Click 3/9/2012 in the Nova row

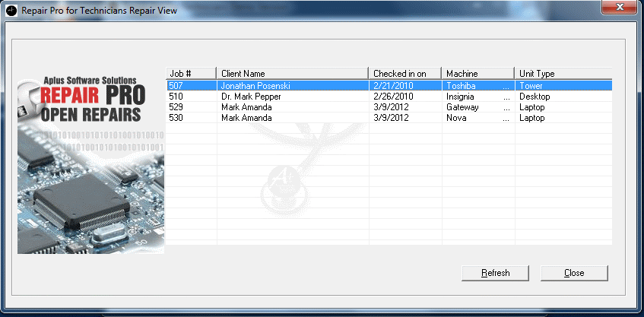point(391,118)
